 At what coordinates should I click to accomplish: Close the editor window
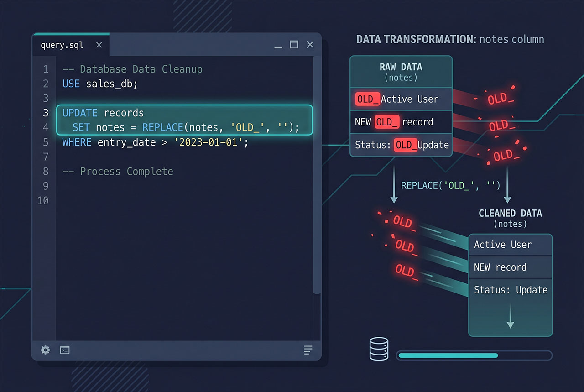point(310,44)
